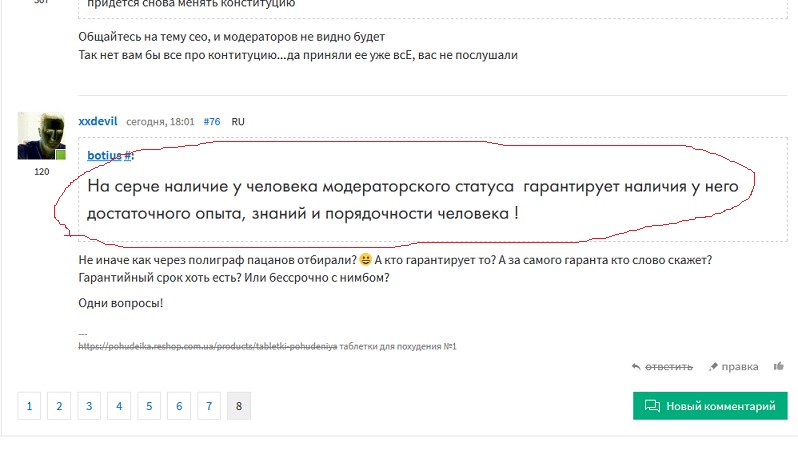The height and width of the screenshot is (450, 798).
Task: Click the reply arrow icon beside 'ответить'
Action: click(x=636, y=367)
